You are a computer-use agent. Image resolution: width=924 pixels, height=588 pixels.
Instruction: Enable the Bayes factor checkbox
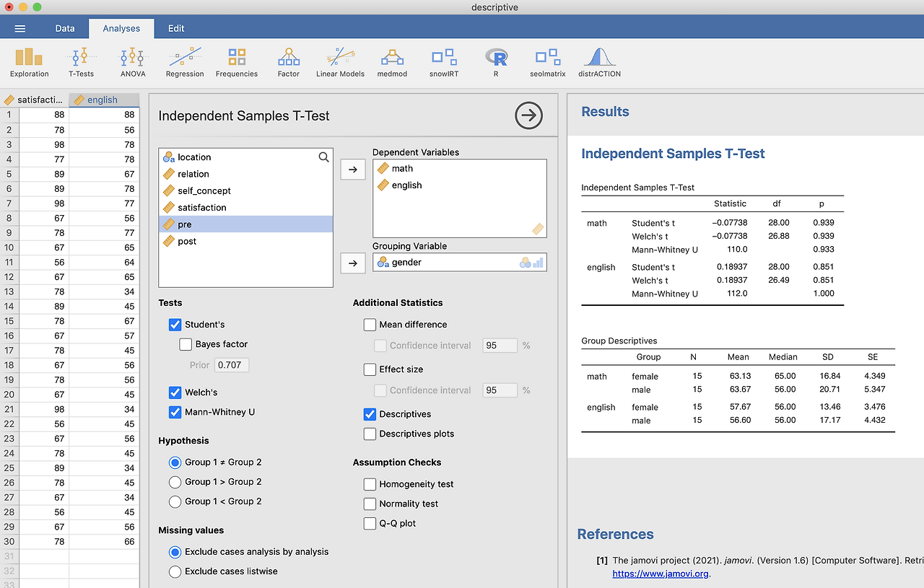(186, 344)
